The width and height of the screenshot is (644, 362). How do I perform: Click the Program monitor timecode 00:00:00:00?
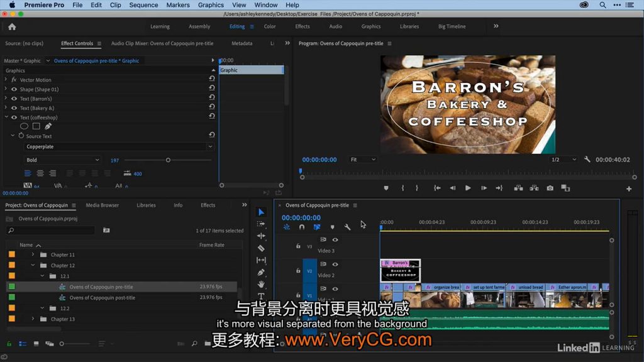tap(319, 160)
